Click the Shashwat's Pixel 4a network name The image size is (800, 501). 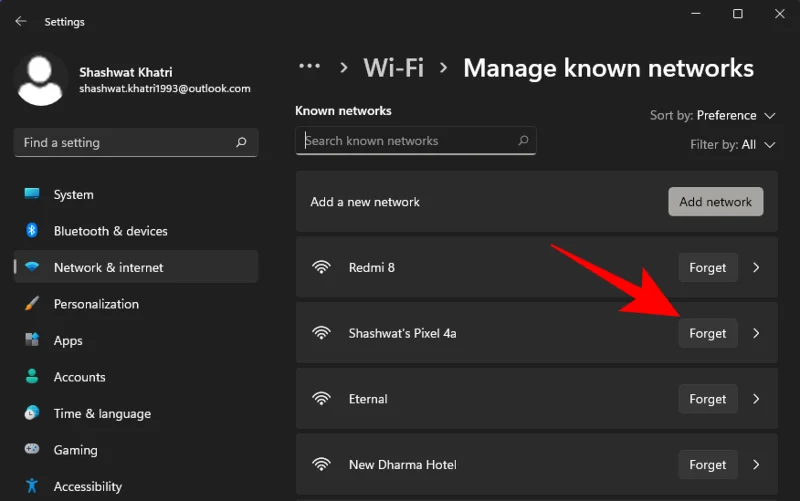[402, 333]
